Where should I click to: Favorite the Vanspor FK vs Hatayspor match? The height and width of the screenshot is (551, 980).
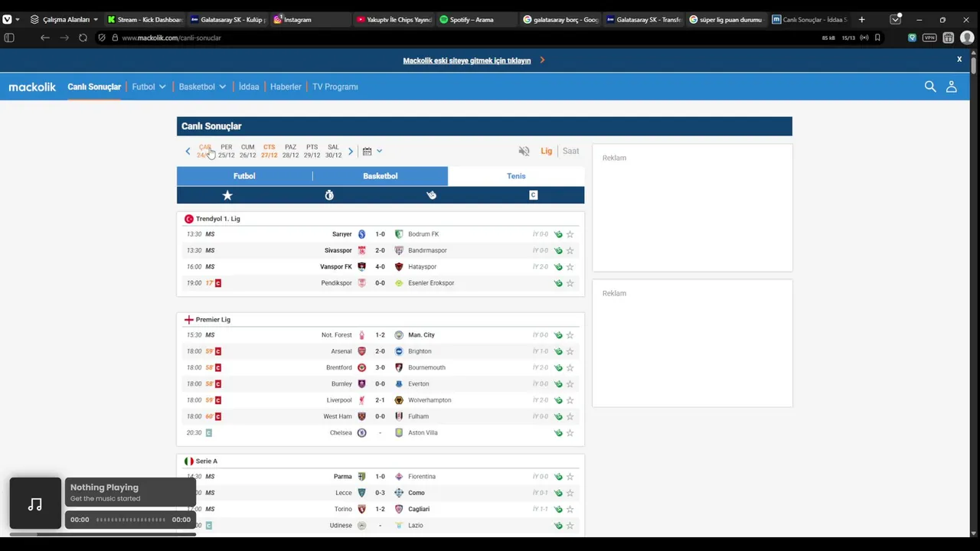tap(570, 266)
